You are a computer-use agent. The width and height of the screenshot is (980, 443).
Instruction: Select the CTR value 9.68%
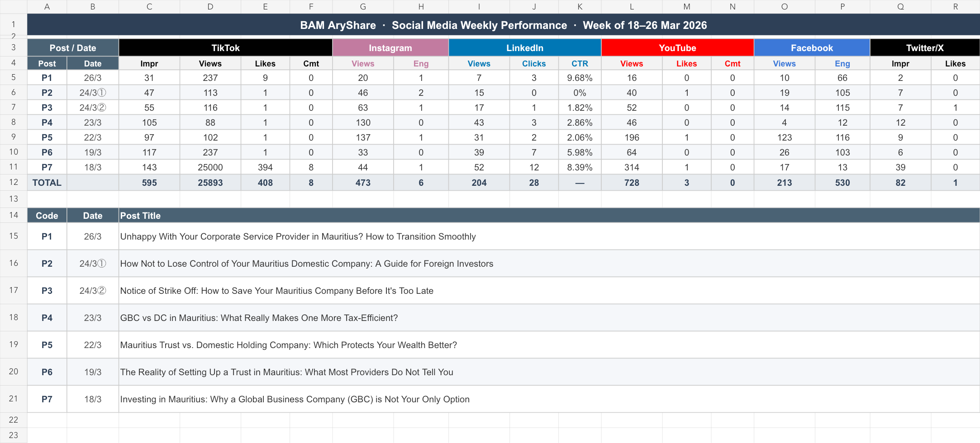click(x=580, y=78)
